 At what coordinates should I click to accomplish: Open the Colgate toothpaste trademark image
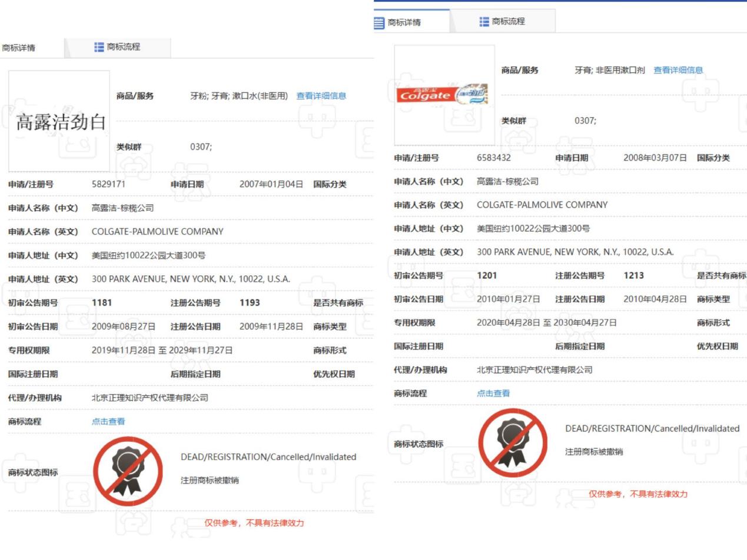pyautogui.click(x=444, y=95)
